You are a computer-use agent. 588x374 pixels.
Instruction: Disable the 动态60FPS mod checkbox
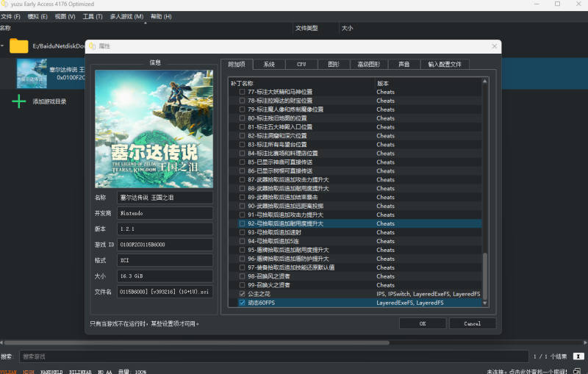tap(242, 303)
